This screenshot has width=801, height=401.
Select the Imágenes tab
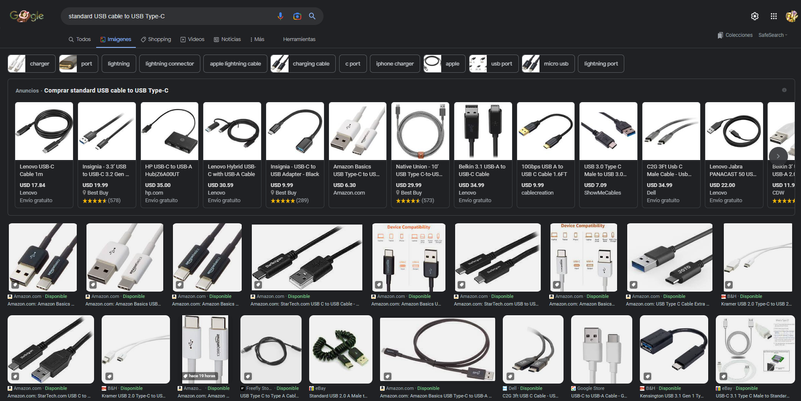point(115,39)
